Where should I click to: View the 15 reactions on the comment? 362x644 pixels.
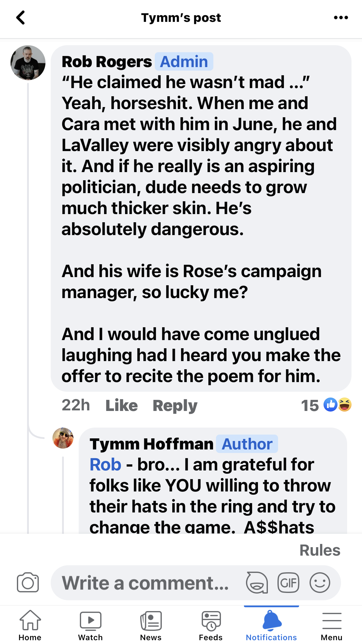[326, 405]
